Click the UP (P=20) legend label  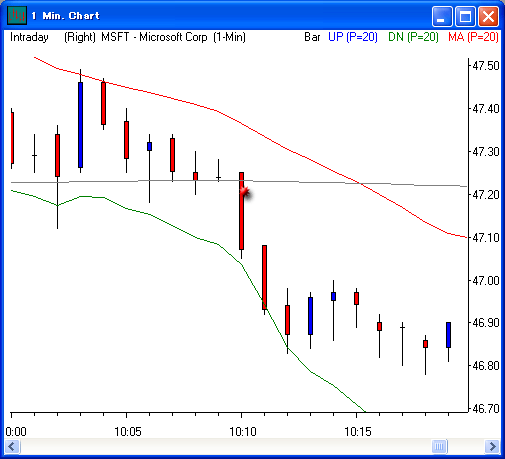pyautogui.click(x=353, y=37)
